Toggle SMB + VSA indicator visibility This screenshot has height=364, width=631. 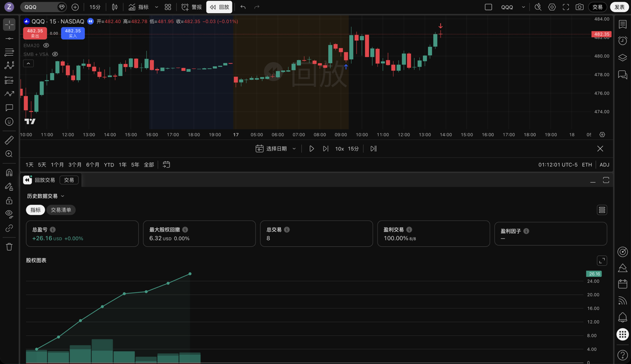click(x=55, y=54)
